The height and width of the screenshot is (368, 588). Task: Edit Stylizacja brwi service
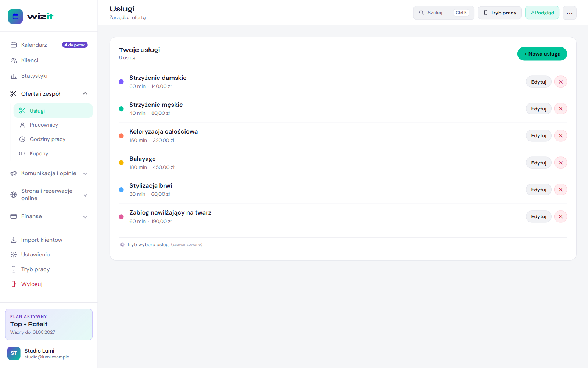tap(539, 190)
